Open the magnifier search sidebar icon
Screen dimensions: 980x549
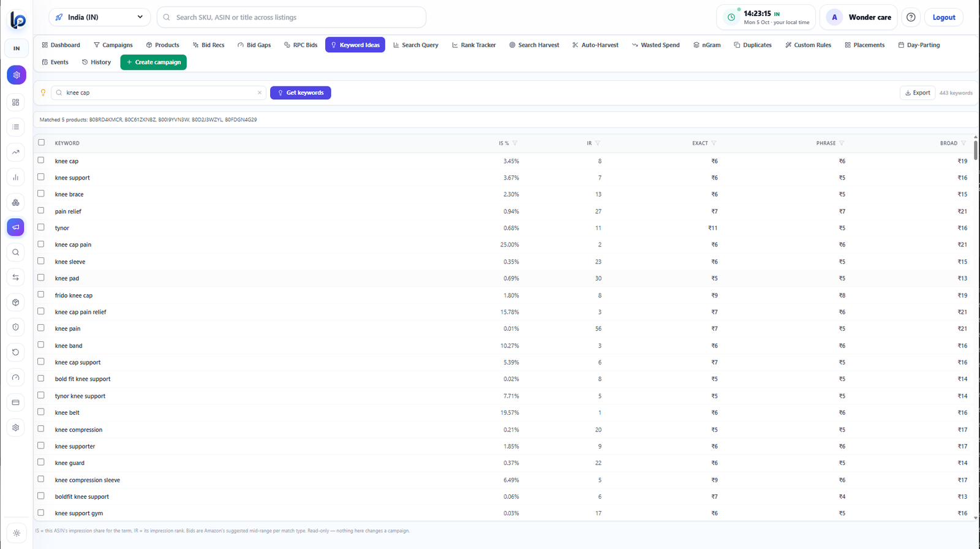click(x=16, y=252)
